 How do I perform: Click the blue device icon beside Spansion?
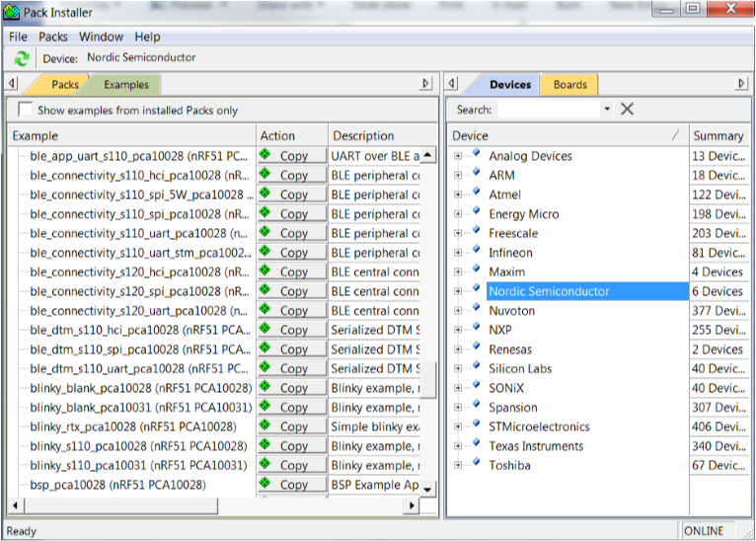pos(477,404)
